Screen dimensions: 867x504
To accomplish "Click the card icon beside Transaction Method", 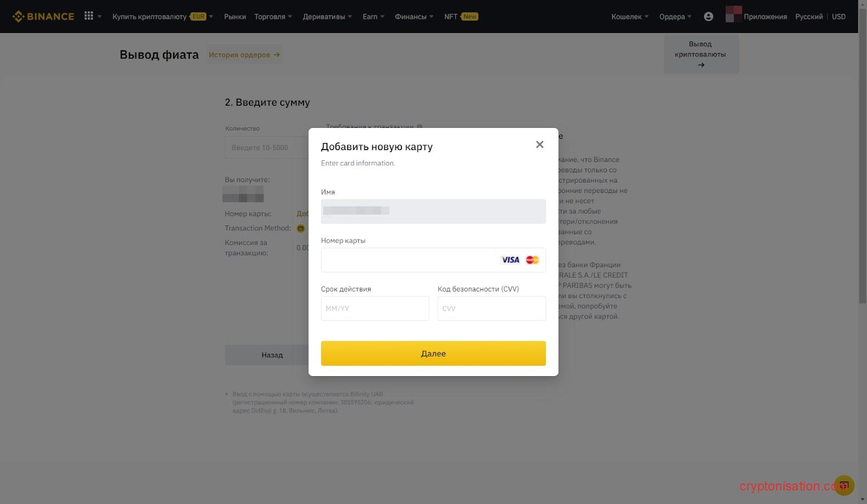I will point(301,228).
